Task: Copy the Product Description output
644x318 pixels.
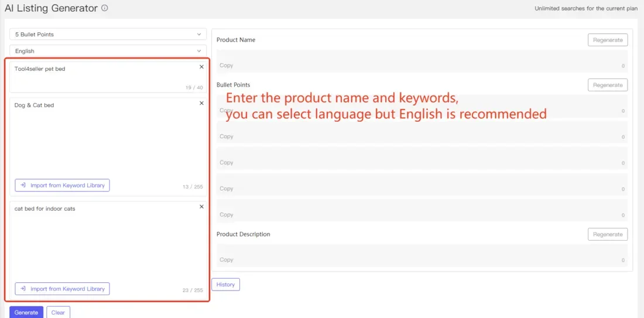Action: pos(227,259)
